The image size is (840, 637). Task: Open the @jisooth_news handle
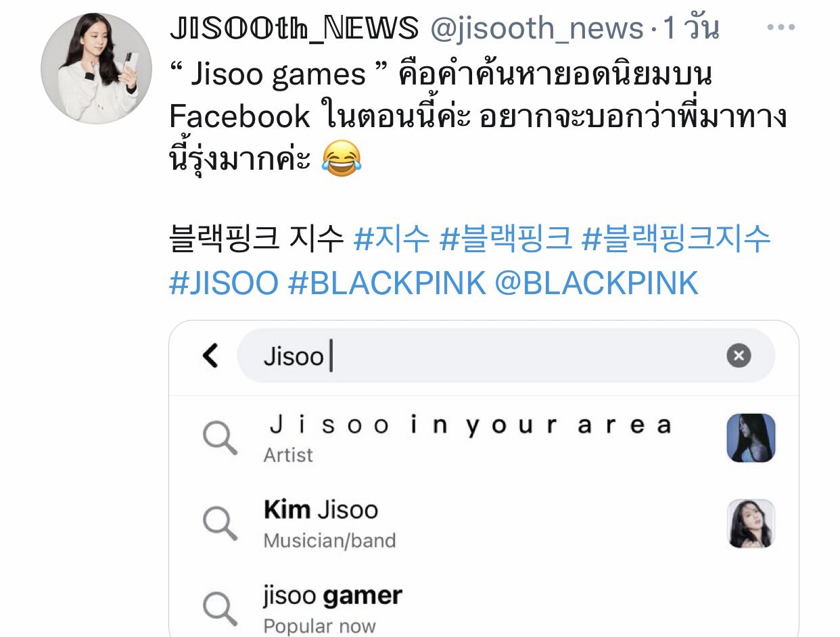[x=537, y=28]
